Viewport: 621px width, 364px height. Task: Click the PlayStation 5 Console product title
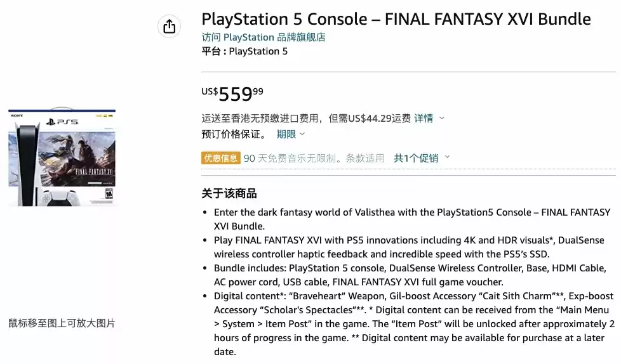[396, 19]
